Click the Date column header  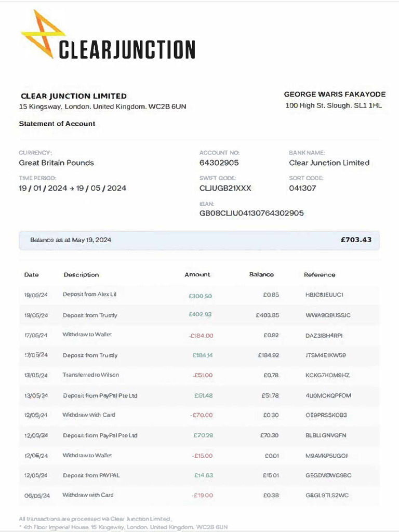click(31, 275)
